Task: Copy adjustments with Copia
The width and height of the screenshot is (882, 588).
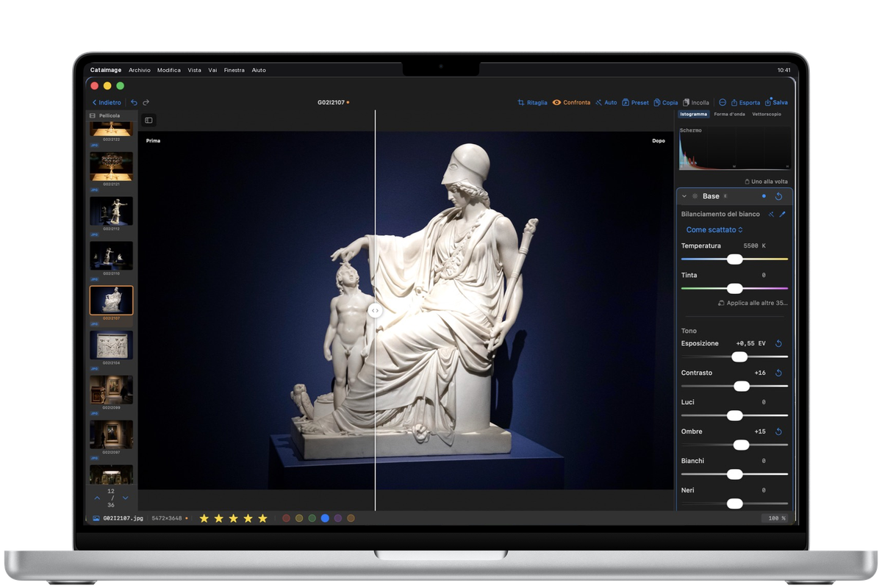Action: 665,102
